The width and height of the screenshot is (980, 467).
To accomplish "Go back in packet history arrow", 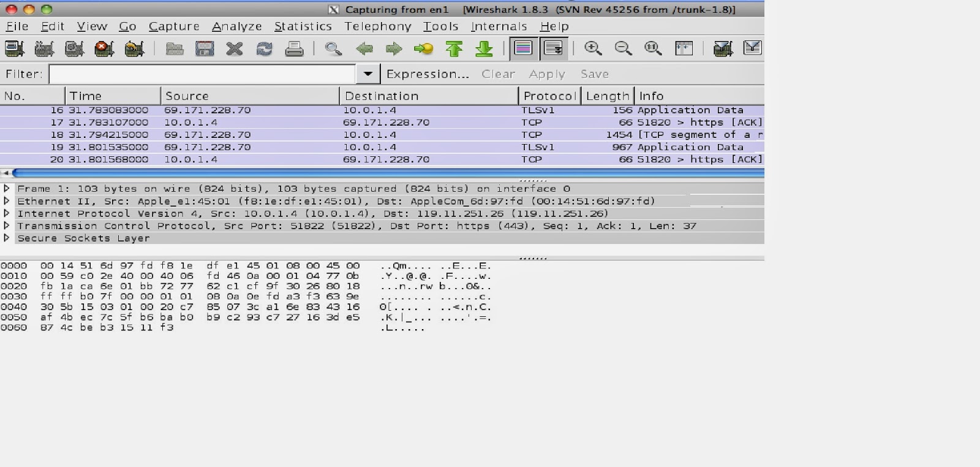I will [364, 48].
